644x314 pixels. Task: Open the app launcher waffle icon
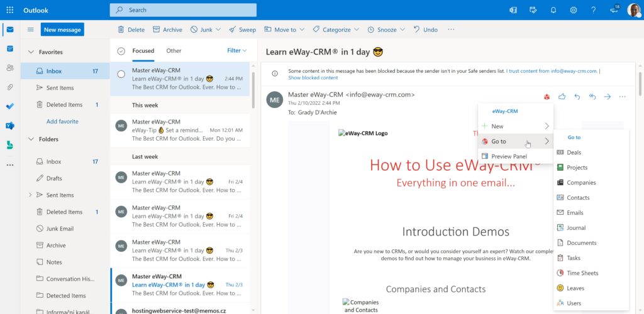point(10,10)
